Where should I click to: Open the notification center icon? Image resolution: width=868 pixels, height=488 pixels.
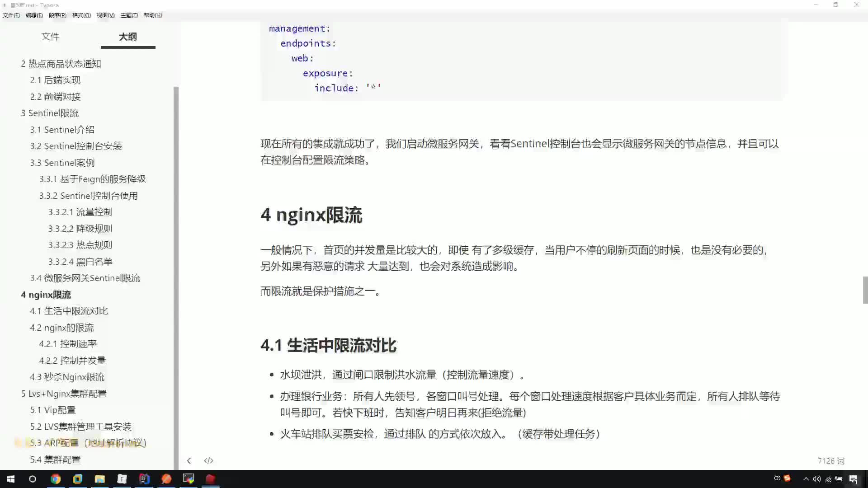(x=854, y=479)
